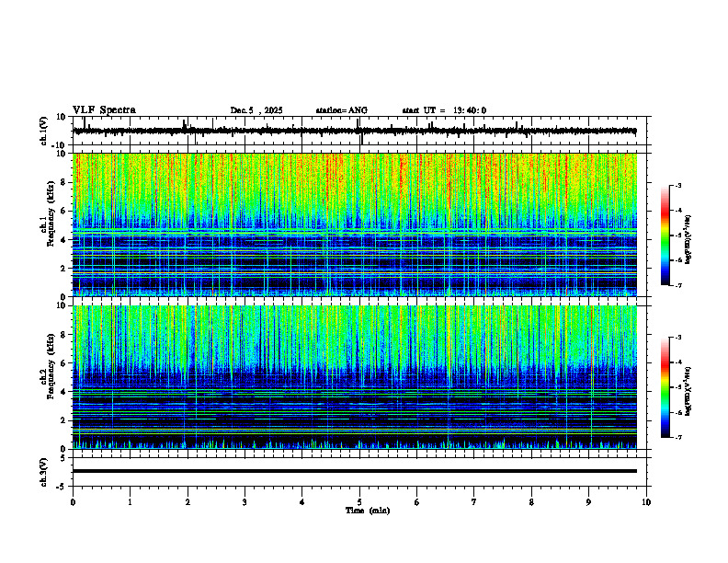Click time axis tick label "2"
The image size is (728, 563).
188,502
